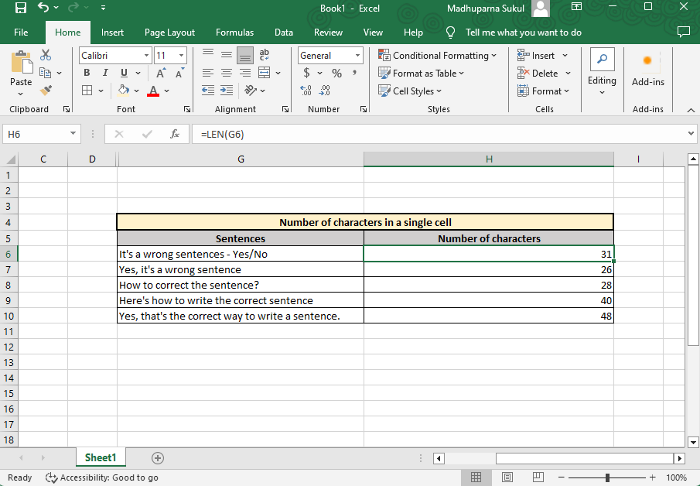Click the Wrap Text icon
The width and height of the screenshot is (700, 486).
[265, 56]
